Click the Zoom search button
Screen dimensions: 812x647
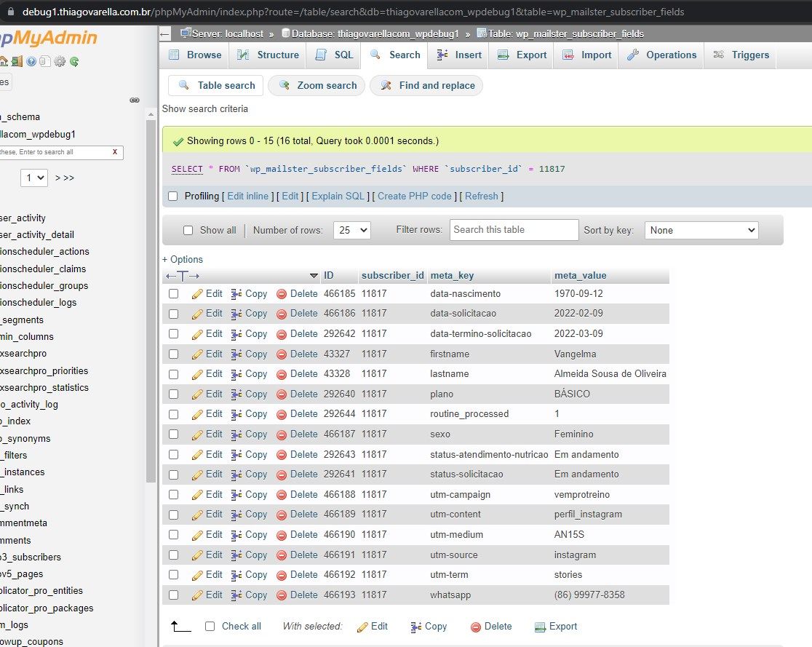pos(317,85)
